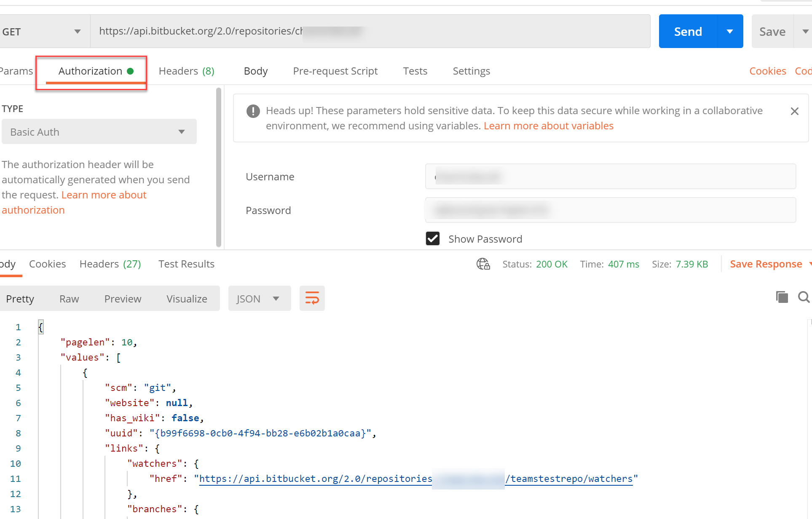Open the Pre-request Script tab
Image resolution: width=812 pixels, height=519 pixels.
point(335,71)
